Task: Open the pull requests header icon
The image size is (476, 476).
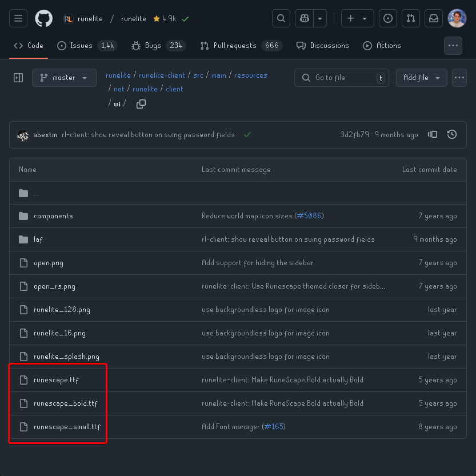Action: (x=410, y=19)
